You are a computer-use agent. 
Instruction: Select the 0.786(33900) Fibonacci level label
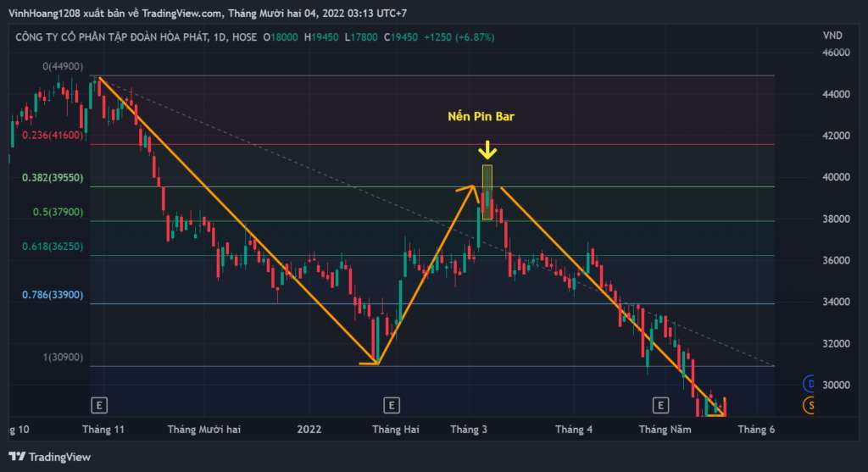click(x=53, y=295)
